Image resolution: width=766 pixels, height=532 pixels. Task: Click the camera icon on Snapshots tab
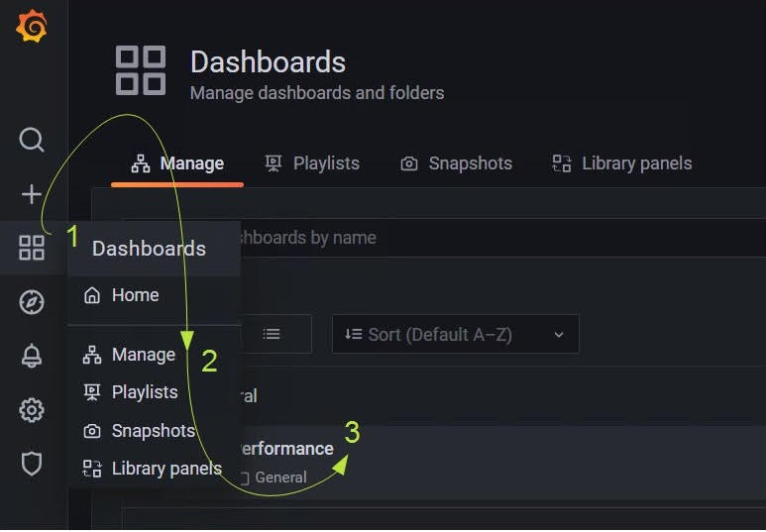pyautogui.click(x=409, y=163)
